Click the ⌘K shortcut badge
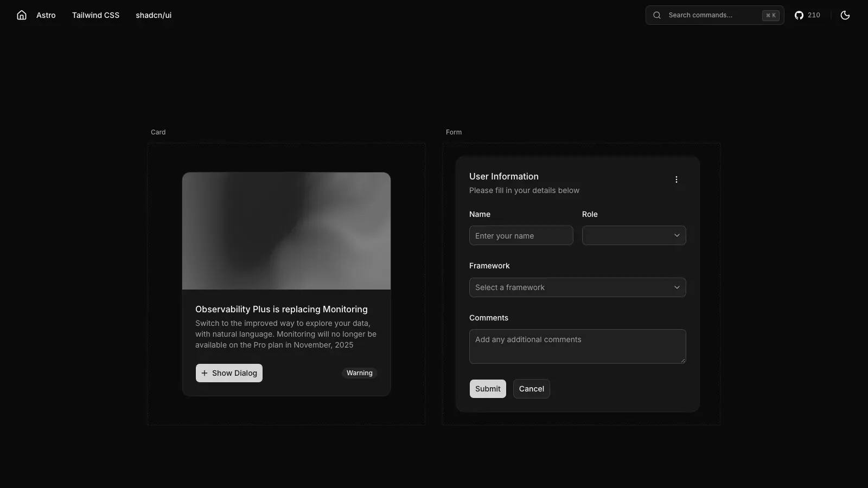The image size is (868, 488). pyautogui.click(x=770, y=15)
